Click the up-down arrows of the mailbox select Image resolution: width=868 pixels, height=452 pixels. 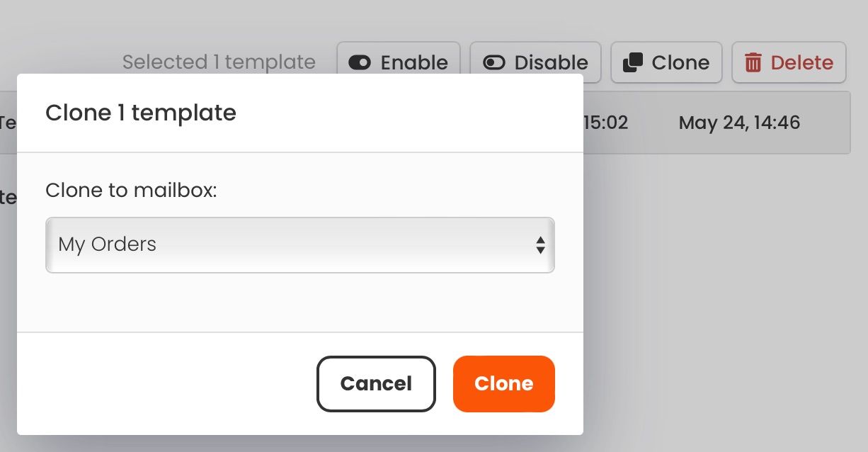click(540, 245)
